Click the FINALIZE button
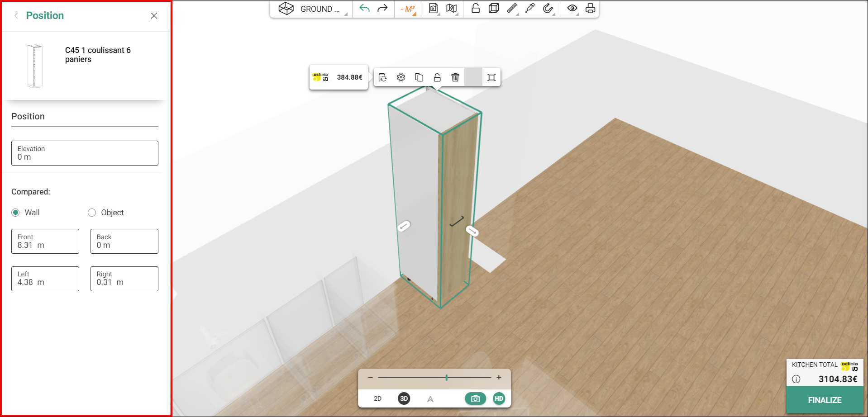Screen dimensions: 868x417 tap(825, 400)
